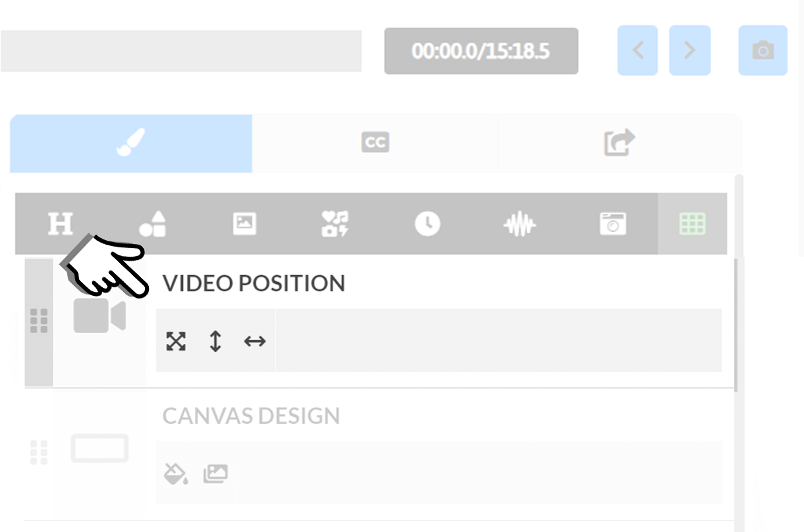Click the next navigation arrow
Image resolution: width=804 pixels, height=532 pixels.
690,50
